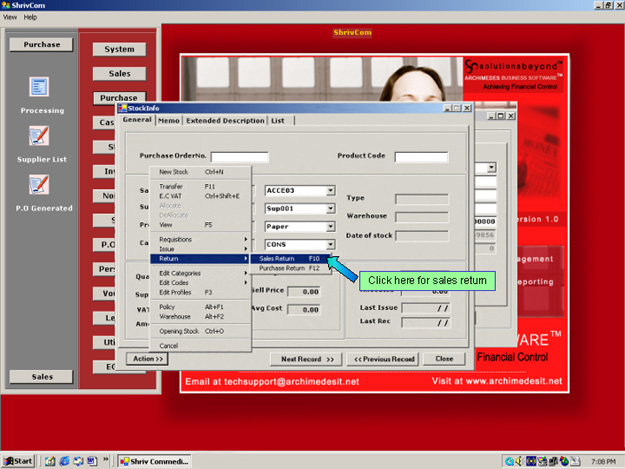
Task: Click the Last Issue date field
Action: 426,308
